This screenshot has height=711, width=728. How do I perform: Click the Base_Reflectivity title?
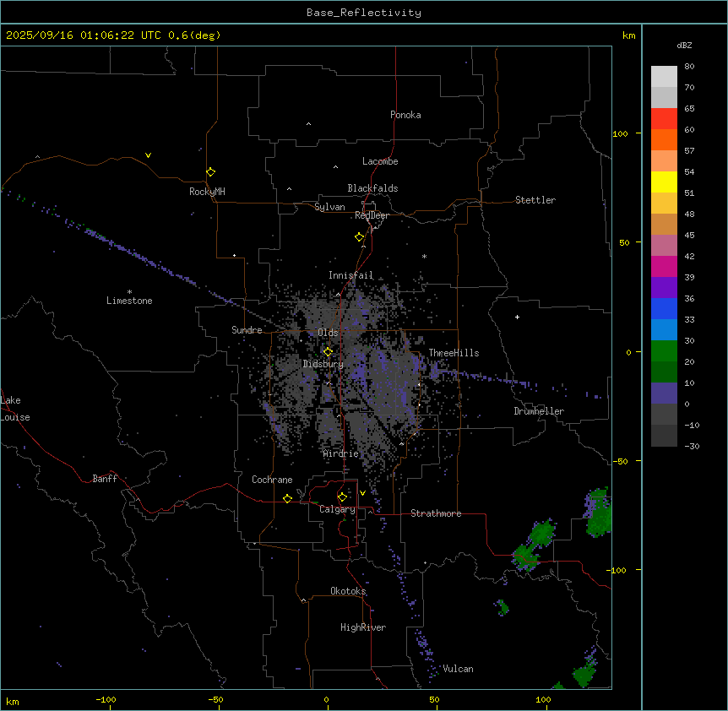364,13
